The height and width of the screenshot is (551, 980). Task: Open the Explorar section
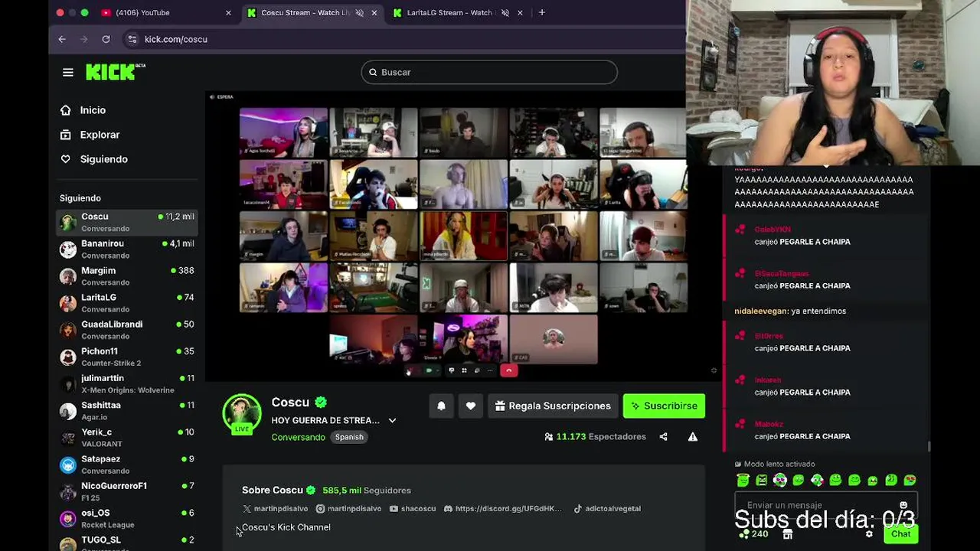point(100,135)
